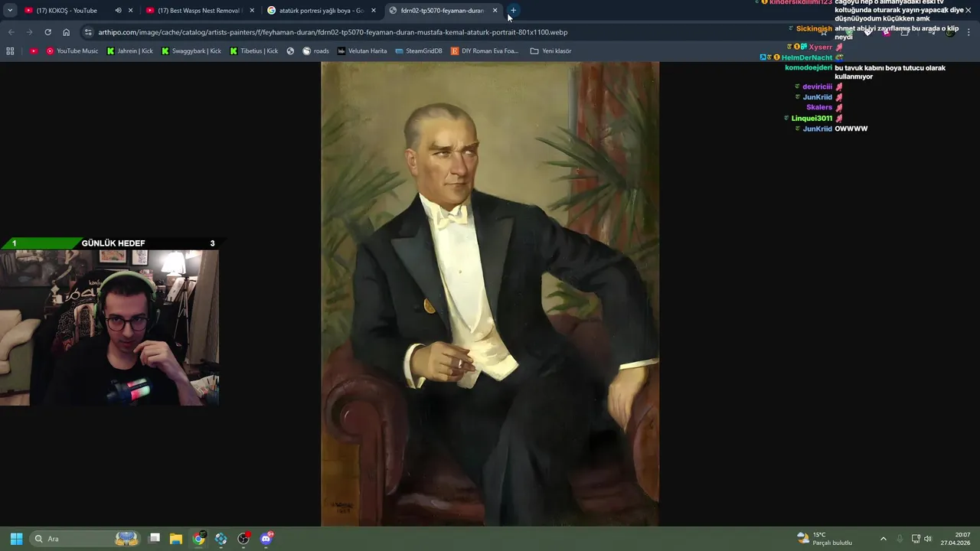Focus the arthipo.com address bar URL

pyautogui.click(x=333, y=32)
